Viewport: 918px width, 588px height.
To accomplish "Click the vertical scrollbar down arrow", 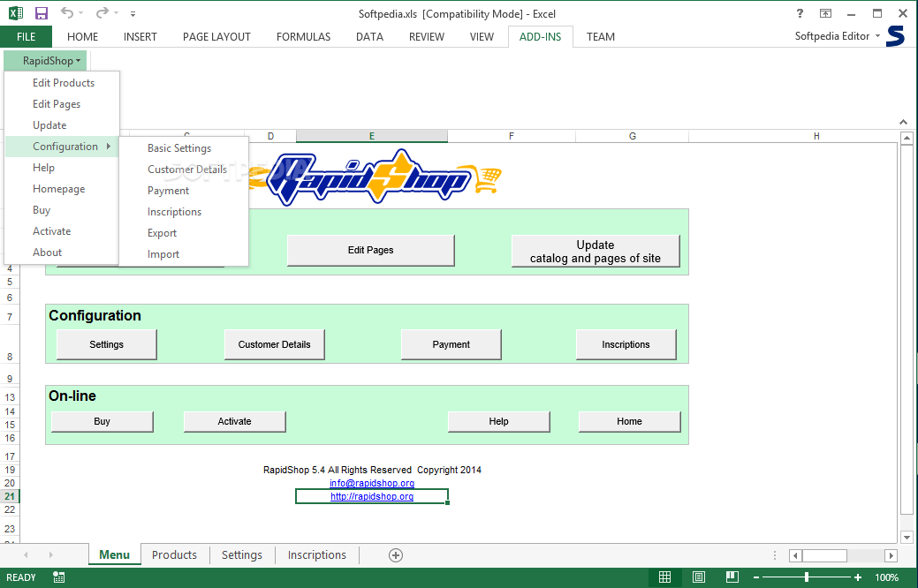I will tap(907, 537).
